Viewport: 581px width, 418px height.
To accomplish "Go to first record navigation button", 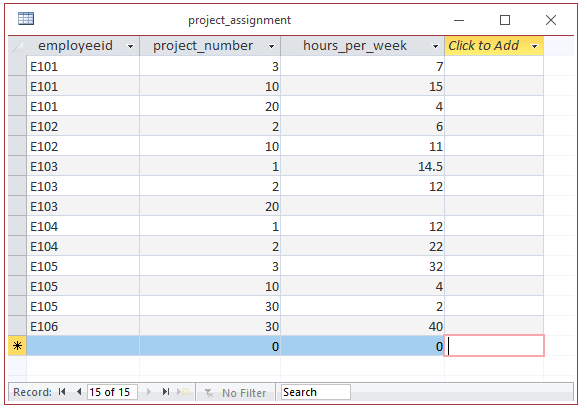I will point(62,392).
